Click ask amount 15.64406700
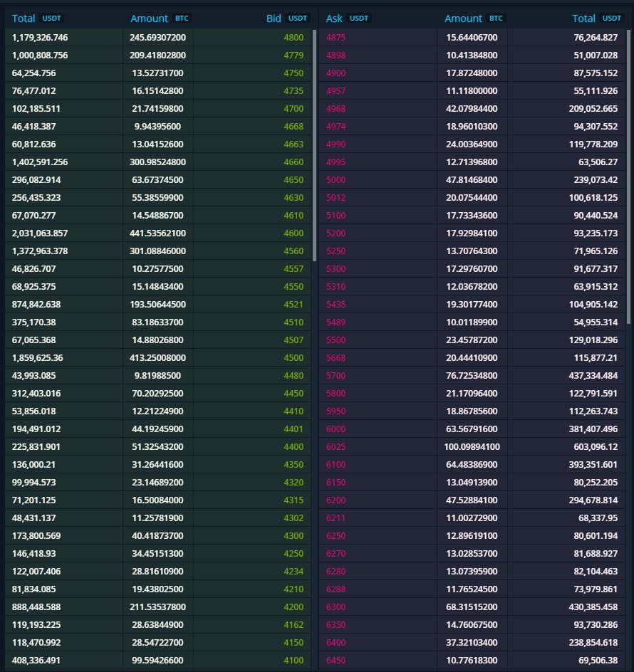634x672 pixels. point(472,37)
